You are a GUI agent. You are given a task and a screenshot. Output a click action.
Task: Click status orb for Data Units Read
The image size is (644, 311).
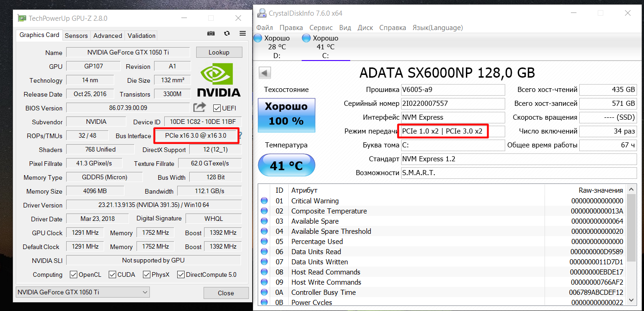click(264, 252)
